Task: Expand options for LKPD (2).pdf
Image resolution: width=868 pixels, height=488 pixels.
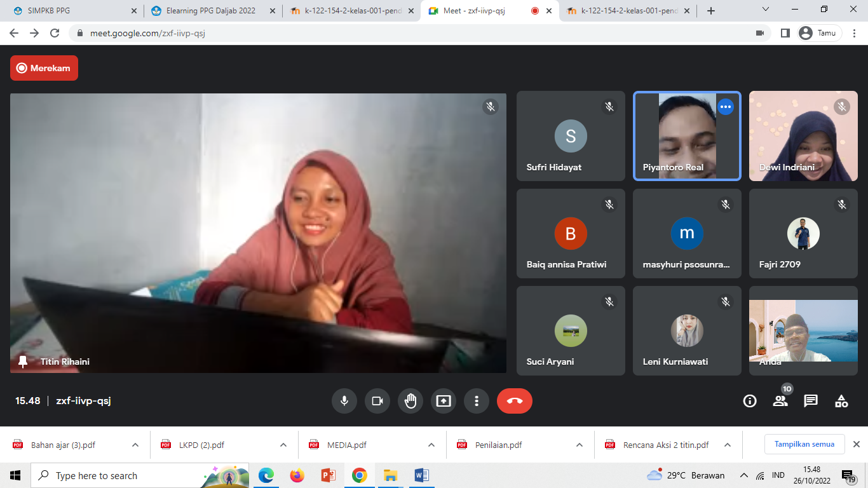Action: [x=283, y=445]
